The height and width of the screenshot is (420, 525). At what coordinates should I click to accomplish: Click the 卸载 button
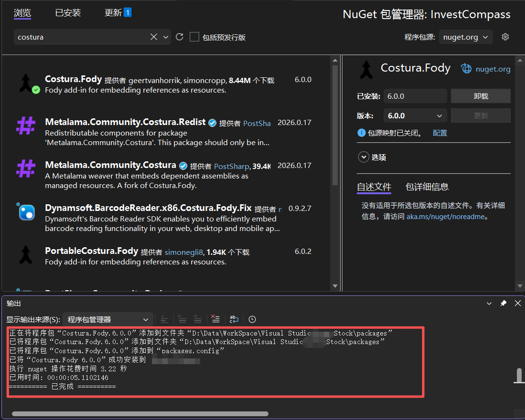[x=481, y=96]
